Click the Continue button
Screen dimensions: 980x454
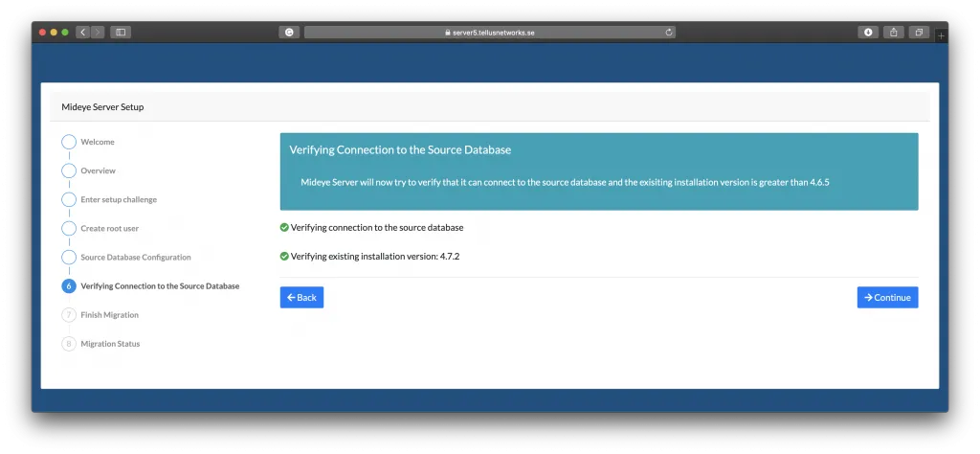pos(887,298)
